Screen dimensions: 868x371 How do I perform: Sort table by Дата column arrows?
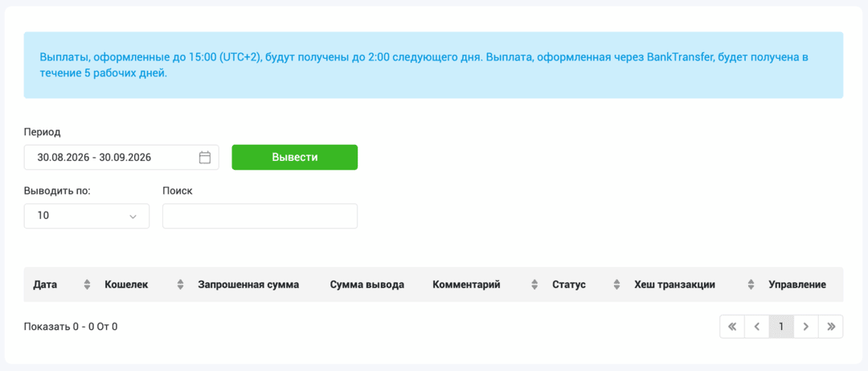87,285
